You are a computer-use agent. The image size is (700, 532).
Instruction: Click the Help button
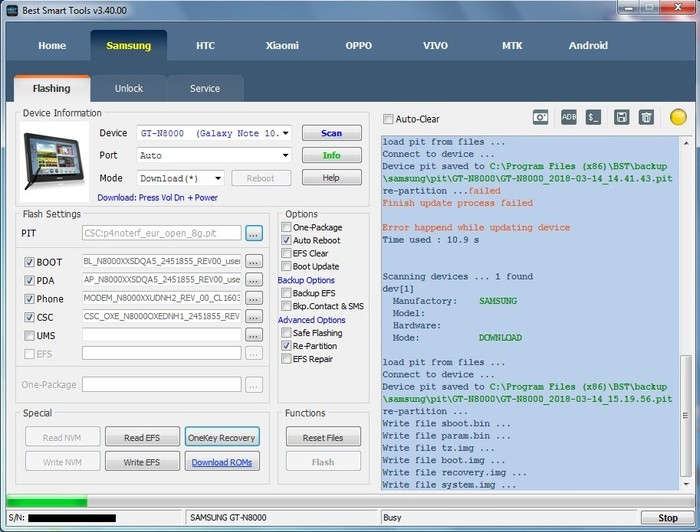pos(332,178)
